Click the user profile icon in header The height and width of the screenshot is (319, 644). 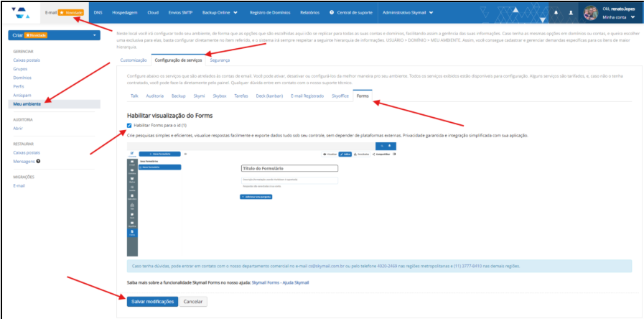pos(571,13)
